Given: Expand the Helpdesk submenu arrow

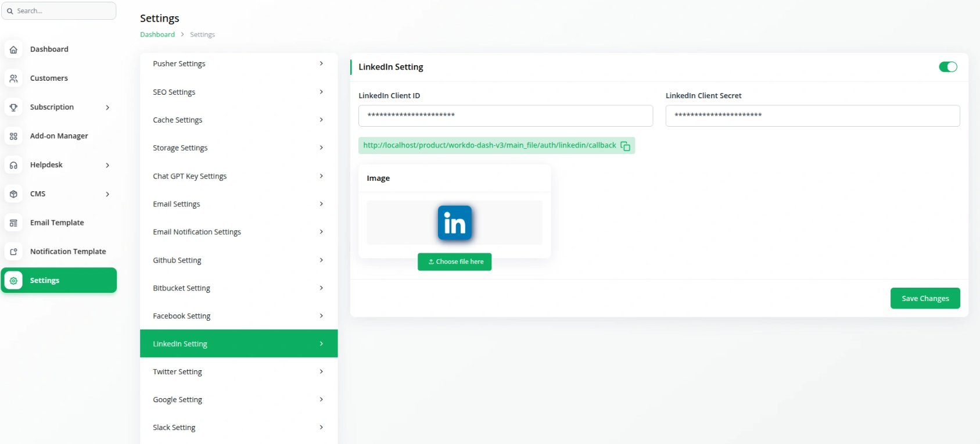Looking at the screenshot, I should 107,165.
